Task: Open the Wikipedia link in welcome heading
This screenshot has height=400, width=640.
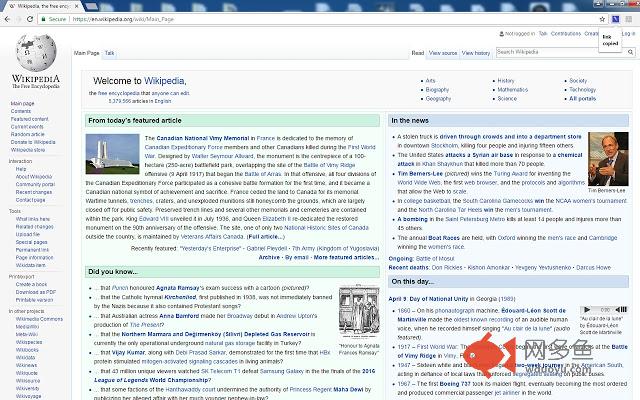Action: [164, 81]
